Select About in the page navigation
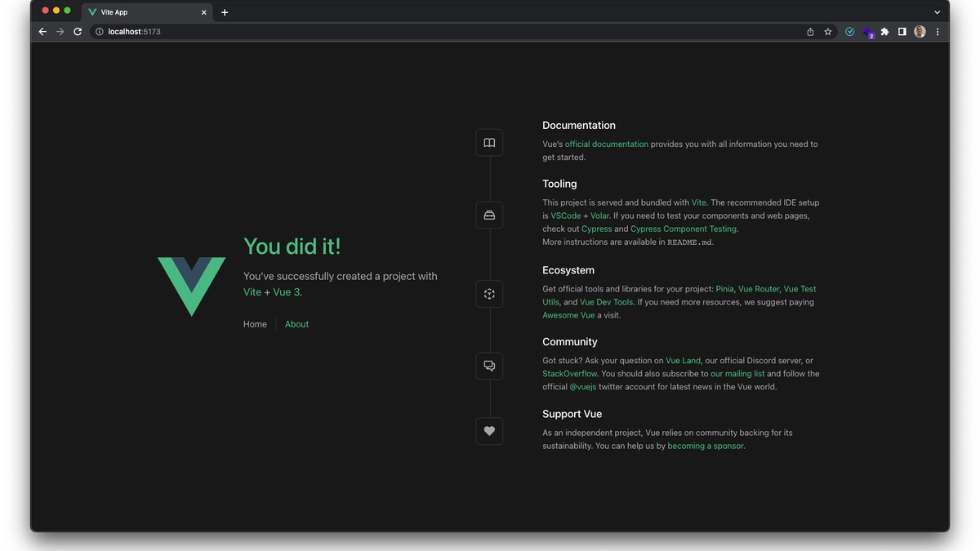Image resolution: width=980 pixels, height=551 pixels. pos(296,324)
